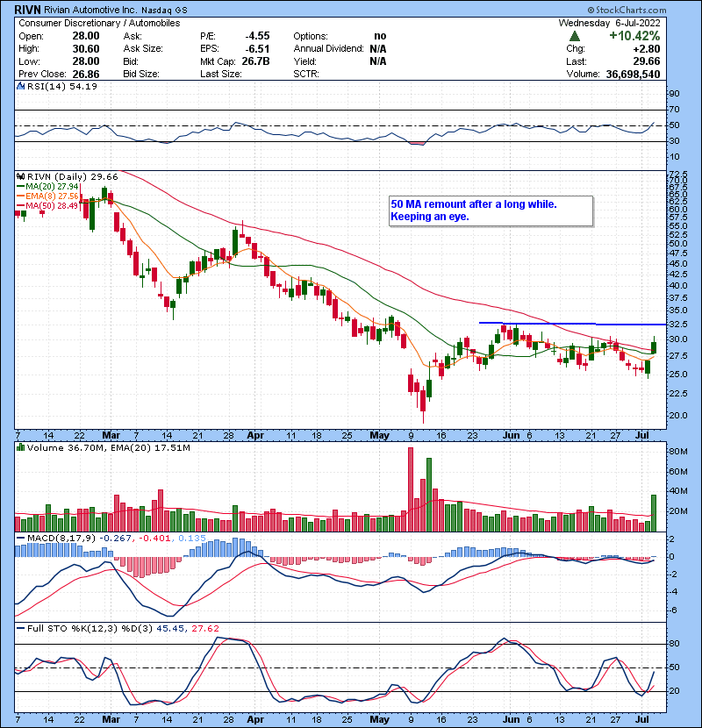
Task: Click the date Wednesday 6-Jul-2022
Action: coord(609,23)
